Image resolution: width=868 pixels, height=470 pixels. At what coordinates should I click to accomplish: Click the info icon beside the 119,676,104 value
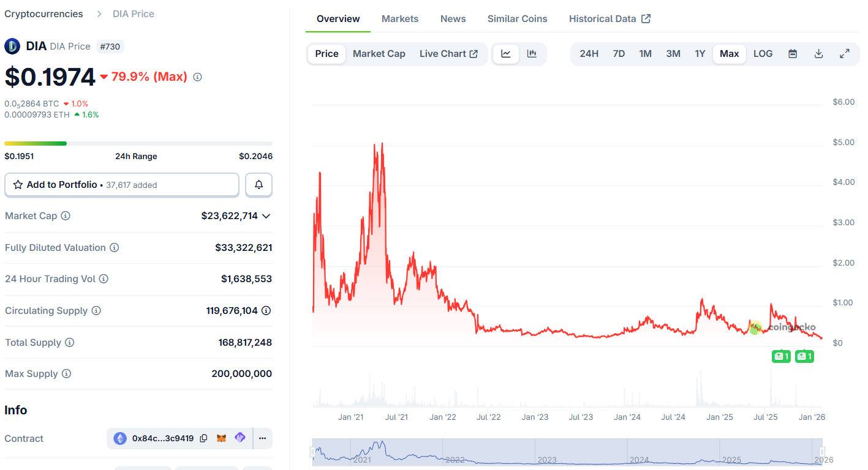click(x=266, y=311)
